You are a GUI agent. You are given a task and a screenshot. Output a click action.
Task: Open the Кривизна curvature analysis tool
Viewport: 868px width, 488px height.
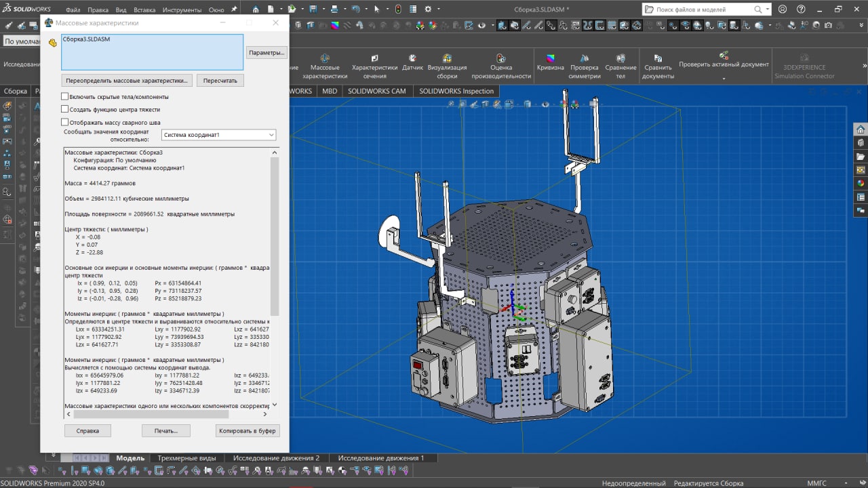[550, 59]
